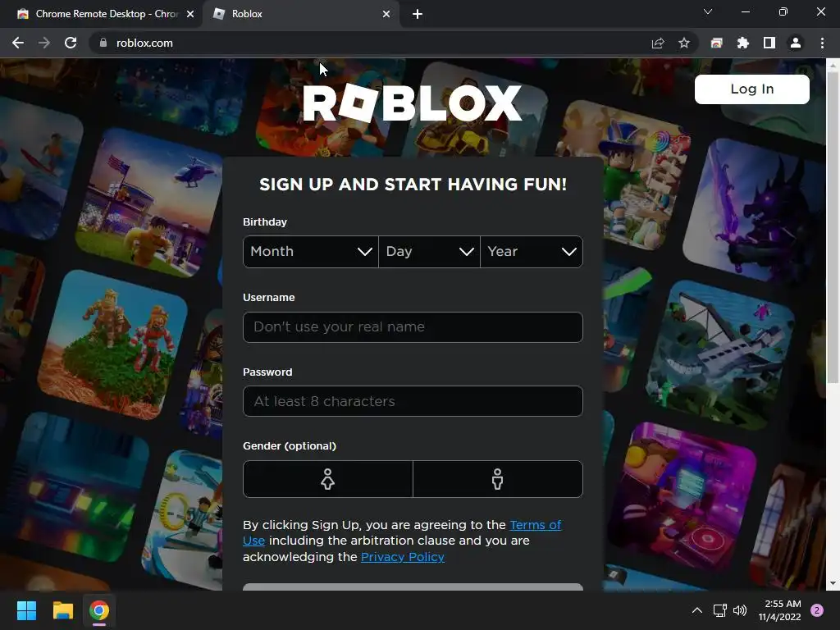The image size is (840, 630).
Task: Toggle Chrome side panel
Action: click(769, 43)
